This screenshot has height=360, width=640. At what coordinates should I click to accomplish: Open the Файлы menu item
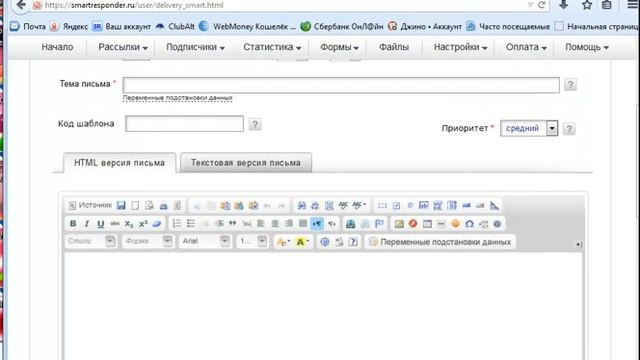click(393, 47)
